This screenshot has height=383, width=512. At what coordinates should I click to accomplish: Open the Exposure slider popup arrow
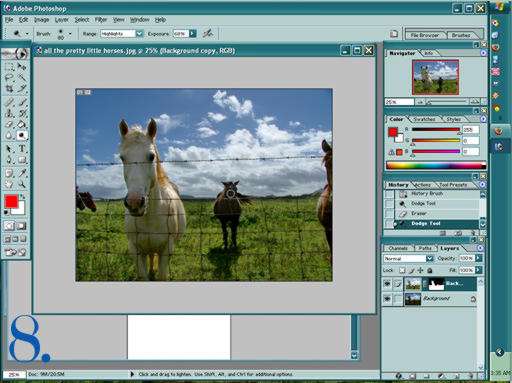tap(193, 34)
